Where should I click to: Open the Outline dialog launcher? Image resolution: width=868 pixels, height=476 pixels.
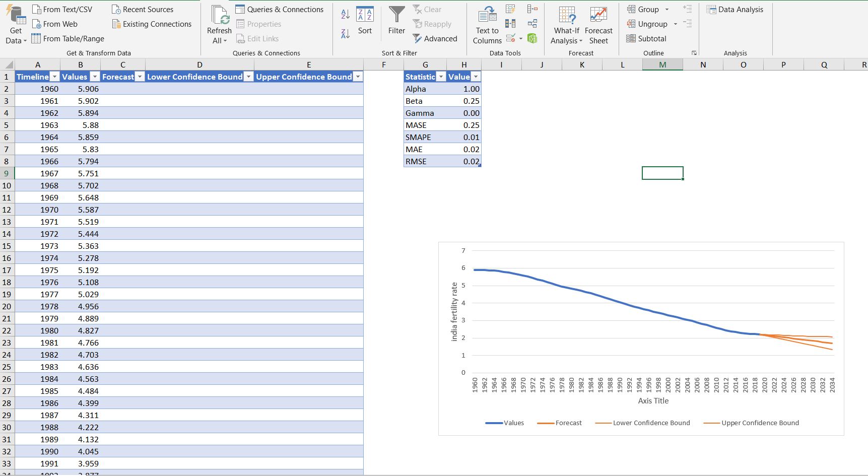click(x=694, y=52)
